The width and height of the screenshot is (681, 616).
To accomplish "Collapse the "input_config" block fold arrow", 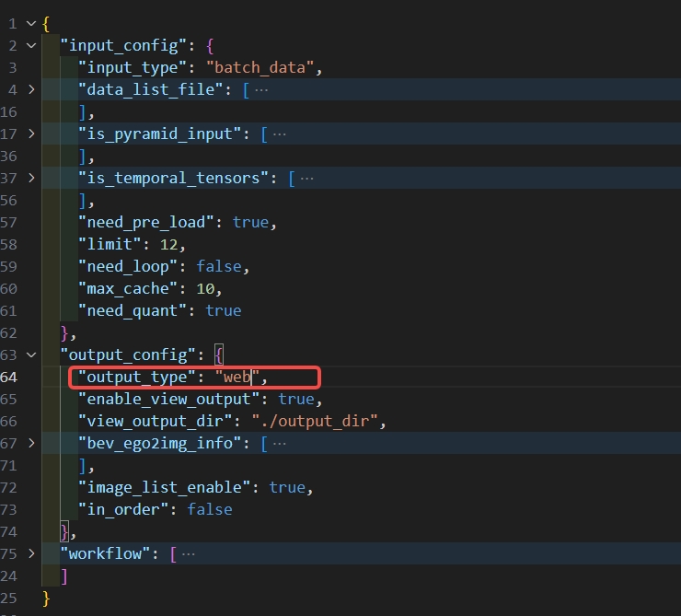I will point(32,45).
